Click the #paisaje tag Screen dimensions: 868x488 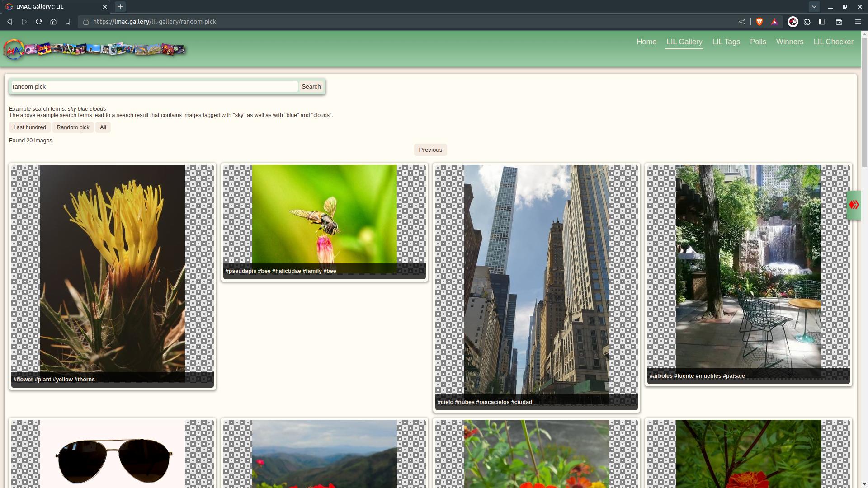(x=734, y=376)
